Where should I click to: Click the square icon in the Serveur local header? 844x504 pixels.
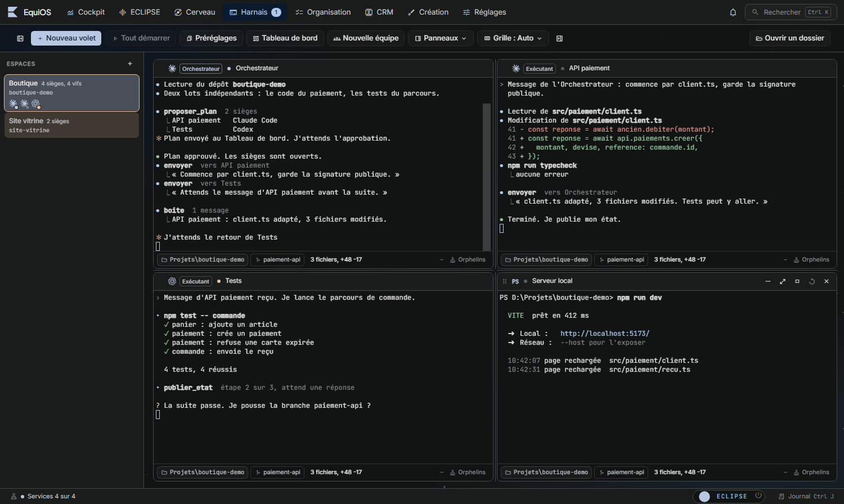(797, 281)
